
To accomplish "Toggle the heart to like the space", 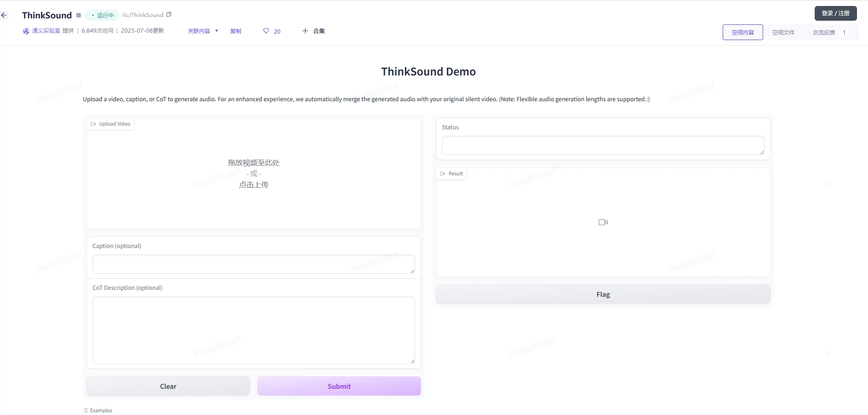I will [x=266, y=31].
